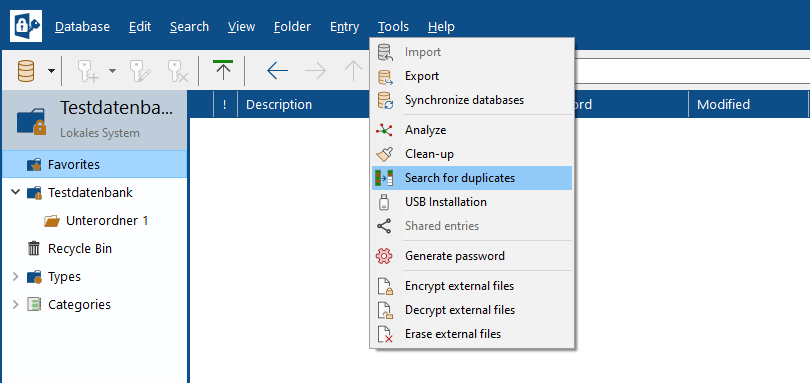810x383 pixels.
Task: Click the Testdatenbank database header panel
Action: tap(95, 120)
